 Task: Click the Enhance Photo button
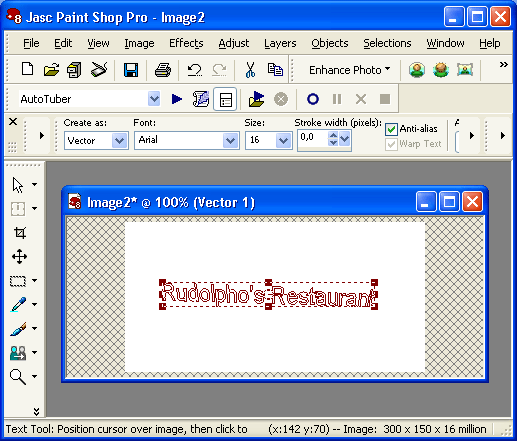pyautogui.click(x=349, y=70)
